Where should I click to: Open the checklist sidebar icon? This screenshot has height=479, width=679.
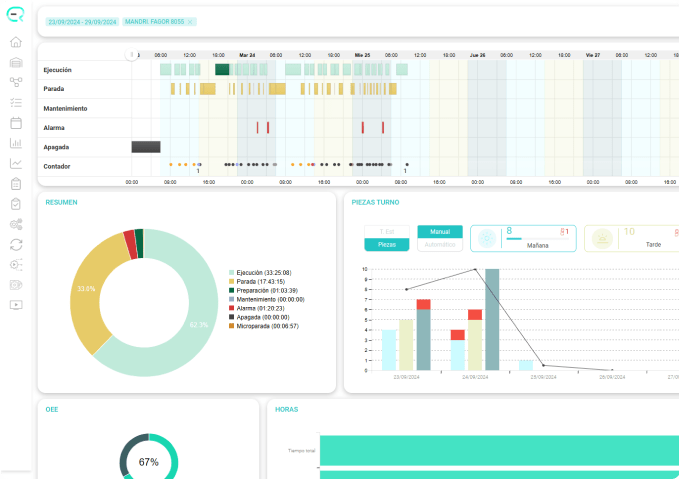coord(16,103)
